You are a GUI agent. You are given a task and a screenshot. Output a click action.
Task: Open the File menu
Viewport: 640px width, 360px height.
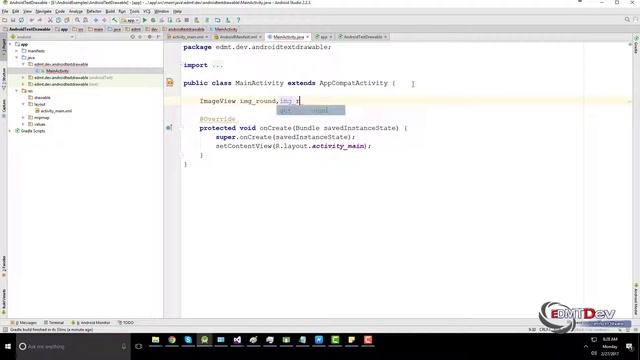pos(5,11)
